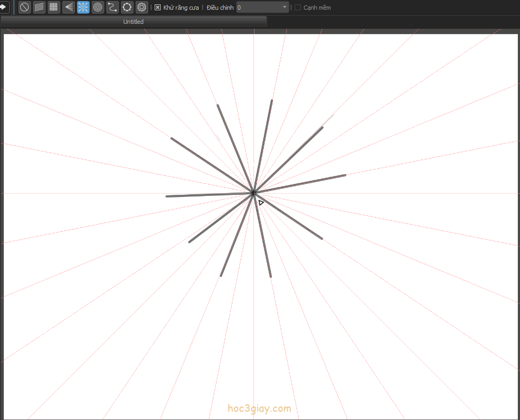
Task: Select the ellipse ruler icon
Action: [x=127, y=7]
